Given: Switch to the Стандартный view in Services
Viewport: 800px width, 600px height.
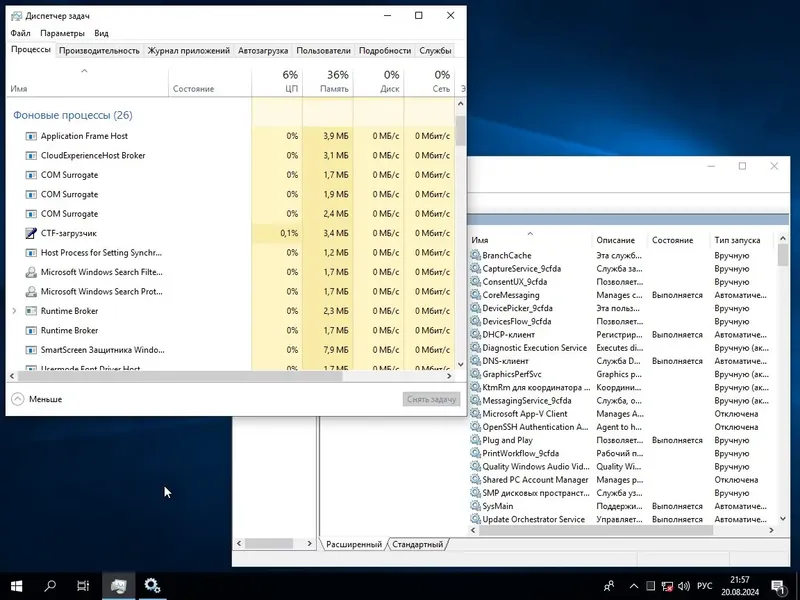Looking at the screenshot, I should 419,545.
